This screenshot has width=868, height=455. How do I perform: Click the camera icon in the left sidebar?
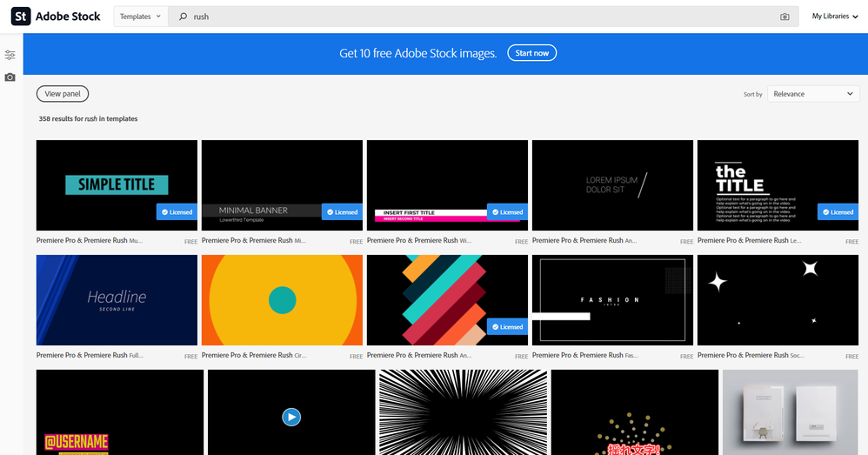[x=10, y=77]
